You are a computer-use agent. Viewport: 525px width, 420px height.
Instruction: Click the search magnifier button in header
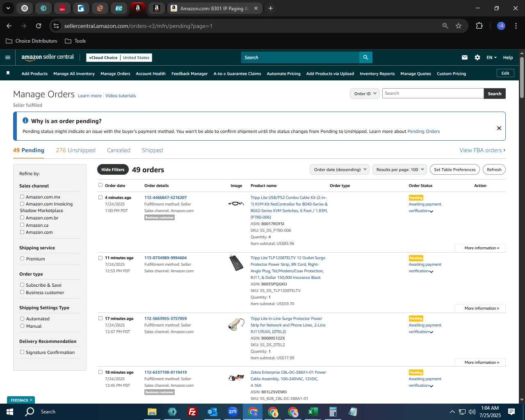click(365, 57)
